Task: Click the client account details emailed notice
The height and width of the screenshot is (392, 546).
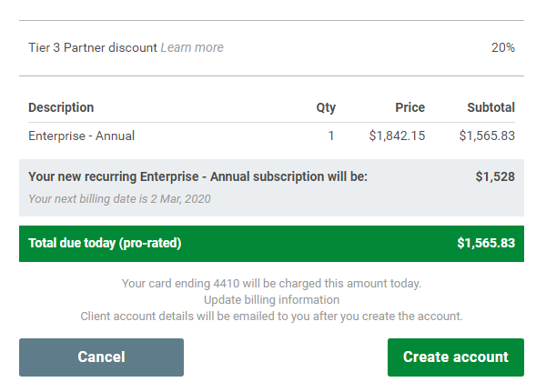Action: click(271, 317)
